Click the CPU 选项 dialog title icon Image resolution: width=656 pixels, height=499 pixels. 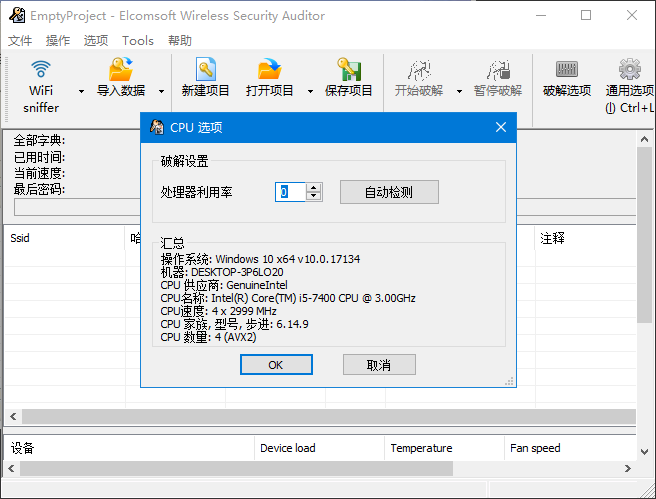tap(157, 127)
